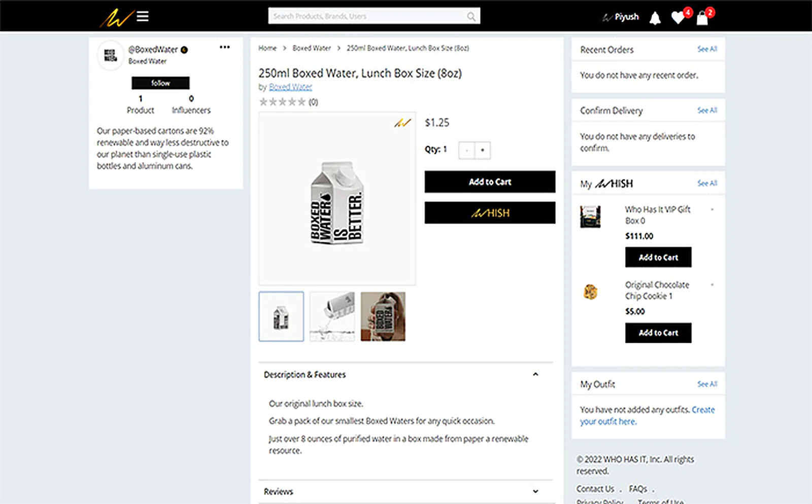Open Contact Us footer link
The width and height of the screenshot is (812, 504).
(x=595, y=489)
